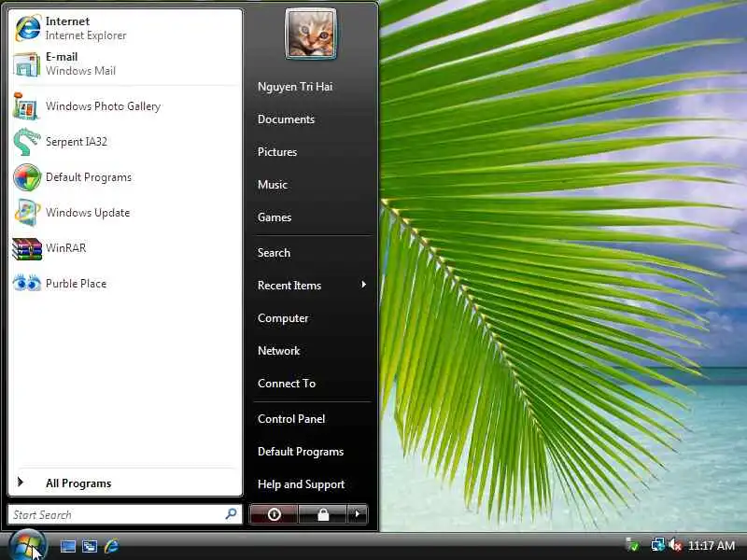
Task: Click the 'Windows Mail' subtitle text
Action: [x=80, y=71]
